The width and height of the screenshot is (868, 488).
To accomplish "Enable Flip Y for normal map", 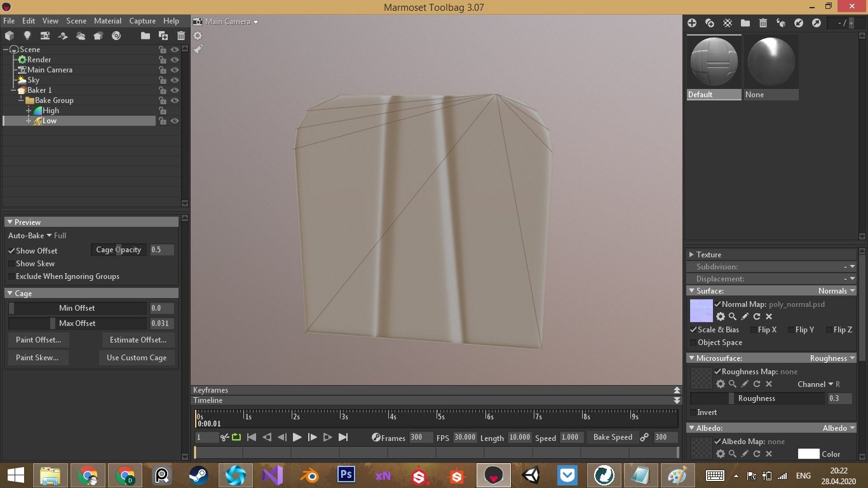I will pos(790,330).
